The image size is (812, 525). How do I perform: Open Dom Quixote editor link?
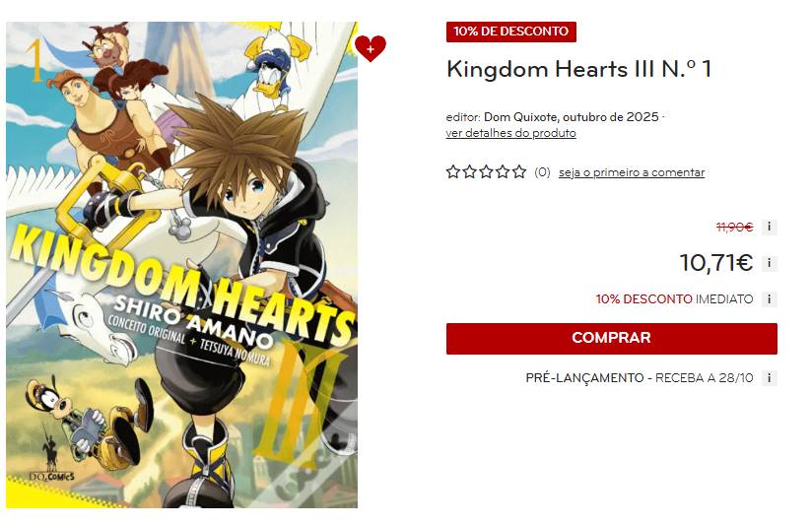[x=520, y=117]
